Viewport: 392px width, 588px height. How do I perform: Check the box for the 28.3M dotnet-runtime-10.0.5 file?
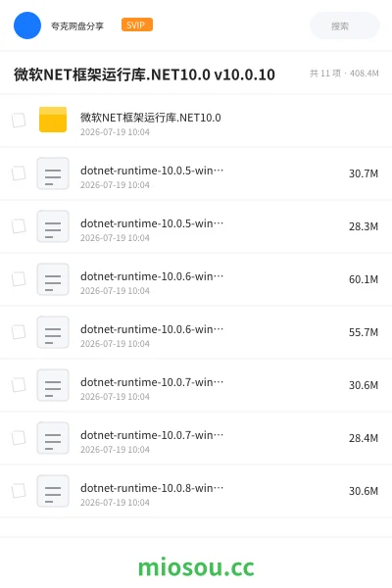point(19,226)
